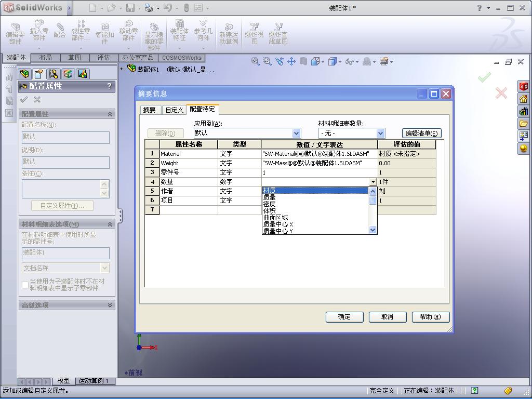
Task: Click the print icon in title toolbar
Action: pyautogui.click(x=149, y=8)
